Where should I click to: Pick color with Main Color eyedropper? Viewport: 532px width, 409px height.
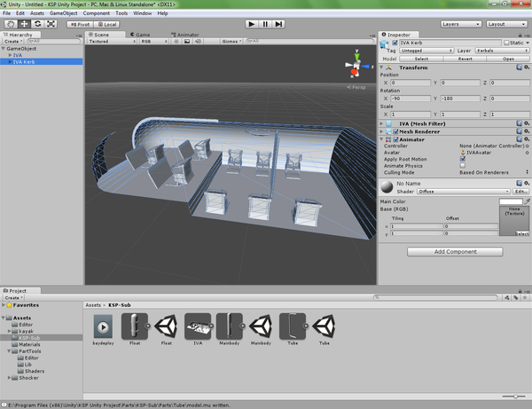(x=526, y=202)
